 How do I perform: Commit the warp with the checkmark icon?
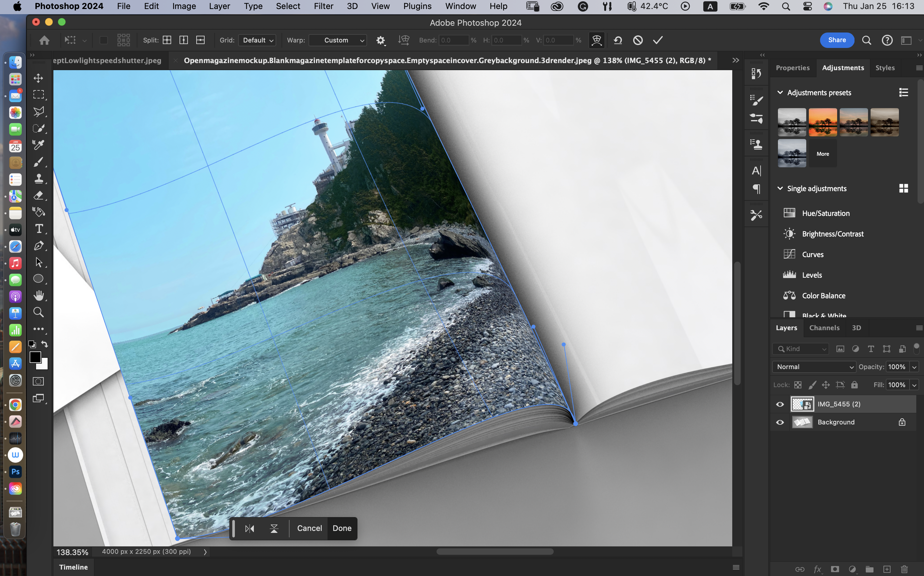[x=658, y=40]
